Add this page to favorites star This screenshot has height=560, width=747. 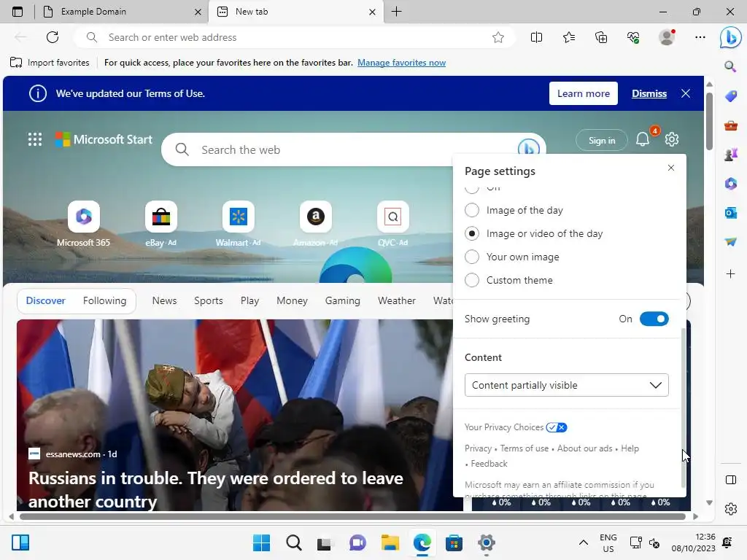pyautogui.click(x=498, y=37)
